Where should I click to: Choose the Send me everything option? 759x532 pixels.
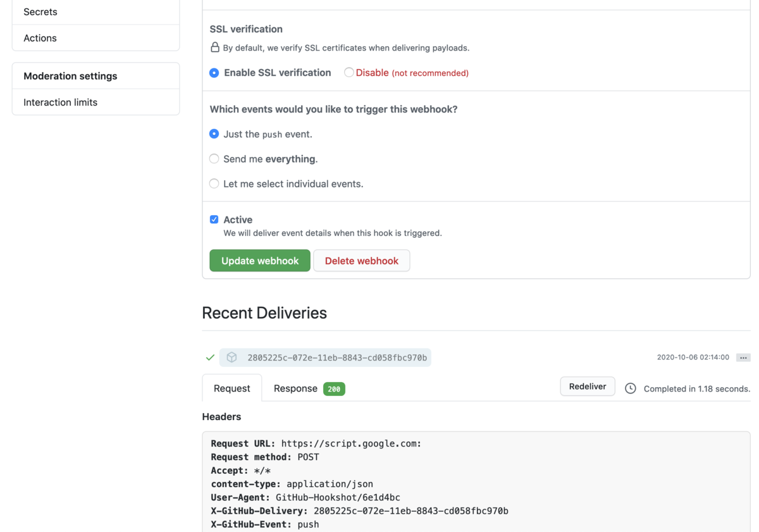[214, 159]
